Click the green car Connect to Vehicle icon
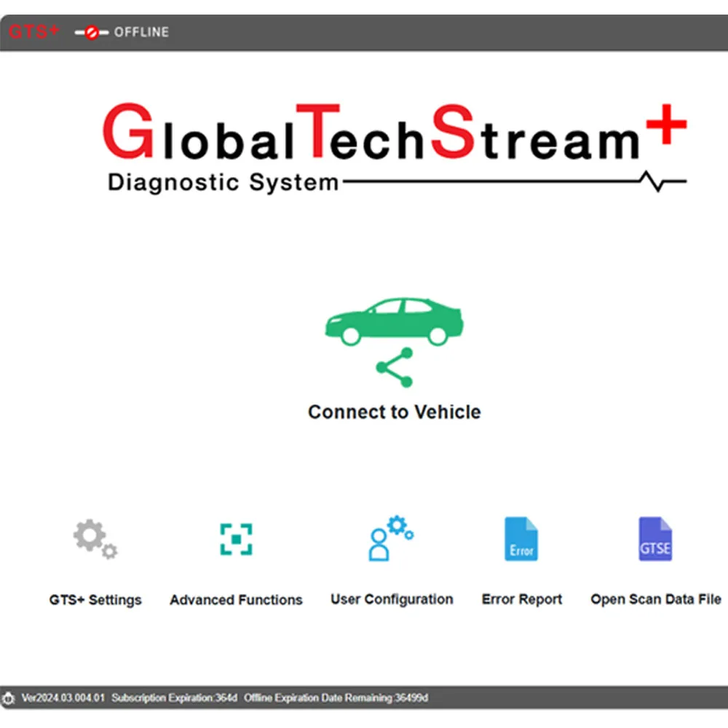This screenshot has width=728, height=728. click(x=394, y=321)
